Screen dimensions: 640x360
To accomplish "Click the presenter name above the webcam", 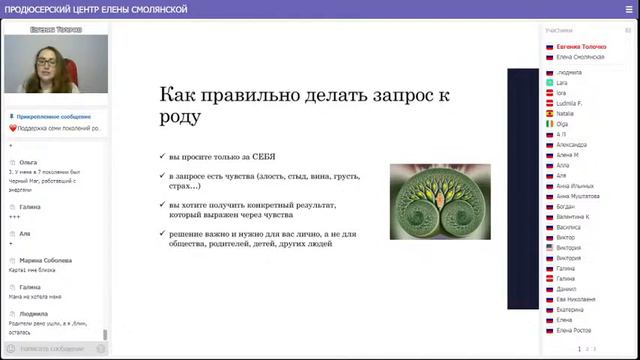I will [x=56, y=29].
